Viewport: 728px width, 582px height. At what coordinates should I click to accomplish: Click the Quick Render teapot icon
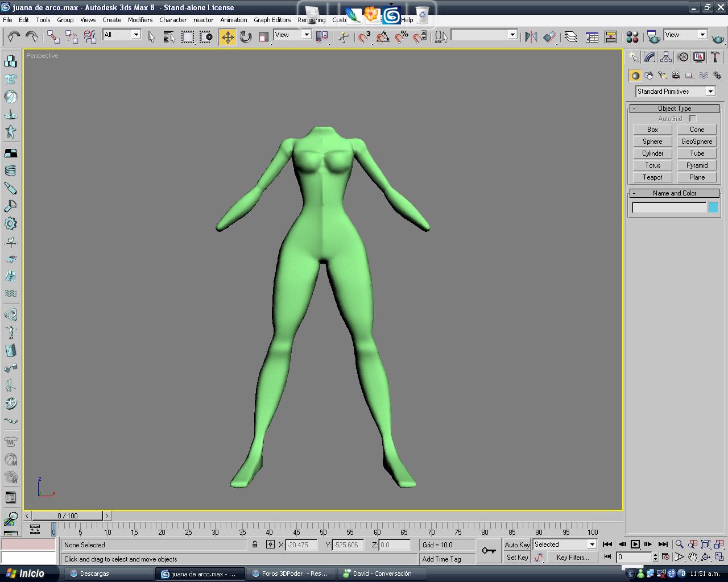(718, 38)
